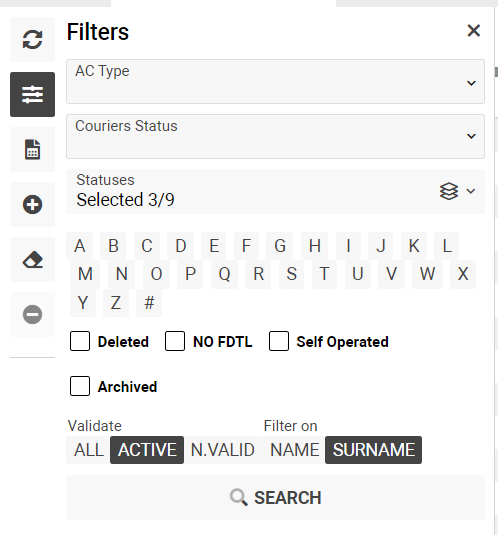
Task: Click the SEARCH button
Action: (x=275, y=497)
